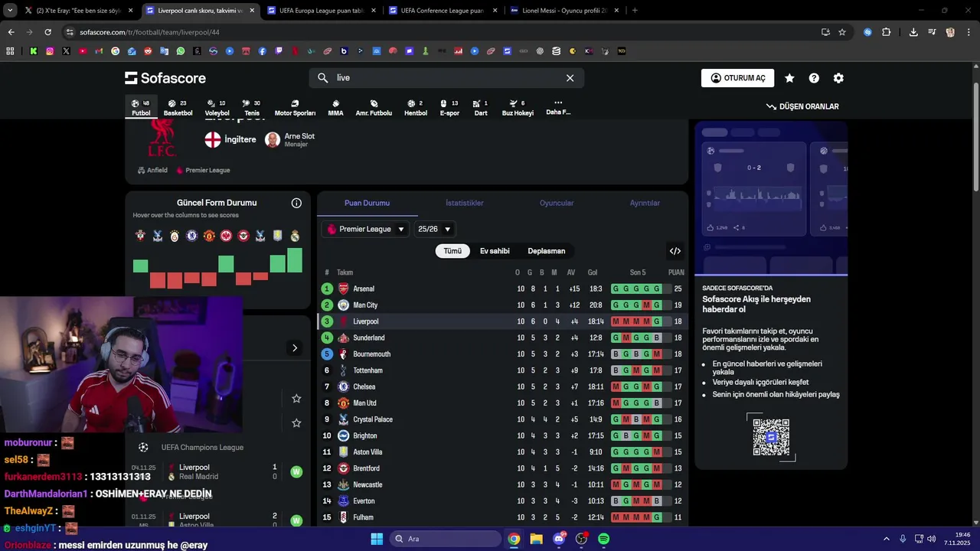
Task: Select the Deplasman standings filter
Action: pos(547,251)
